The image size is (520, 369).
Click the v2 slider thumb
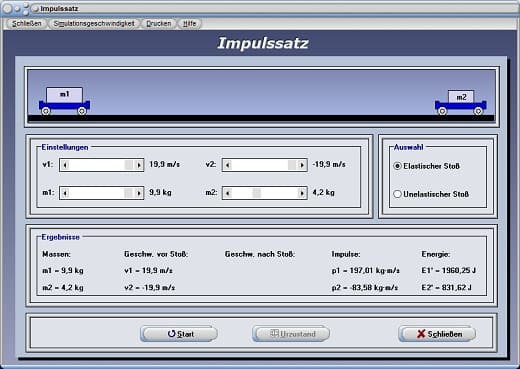tap(292, 165)
